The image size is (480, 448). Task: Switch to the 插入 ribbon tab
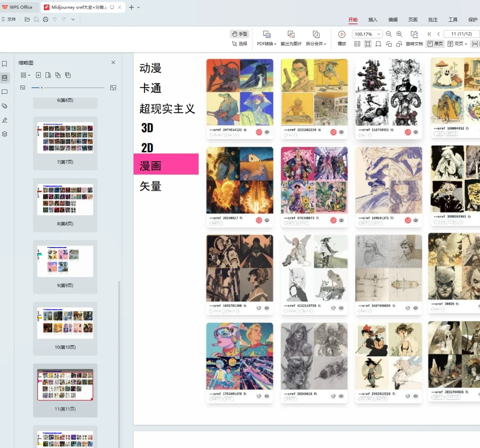373,19
